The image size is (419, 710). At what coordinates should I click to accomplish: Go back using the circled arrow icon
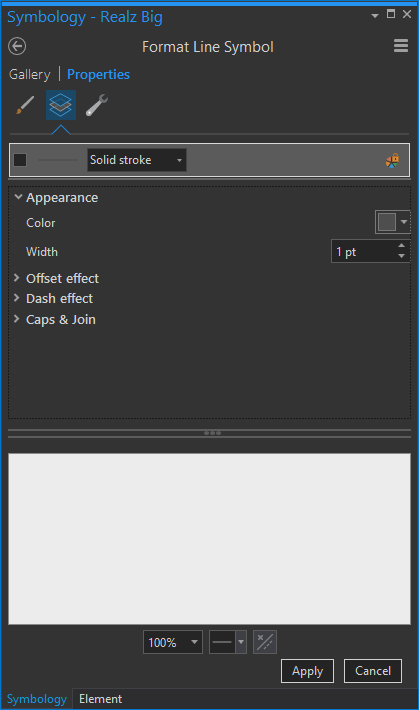(x=17, y=46)
